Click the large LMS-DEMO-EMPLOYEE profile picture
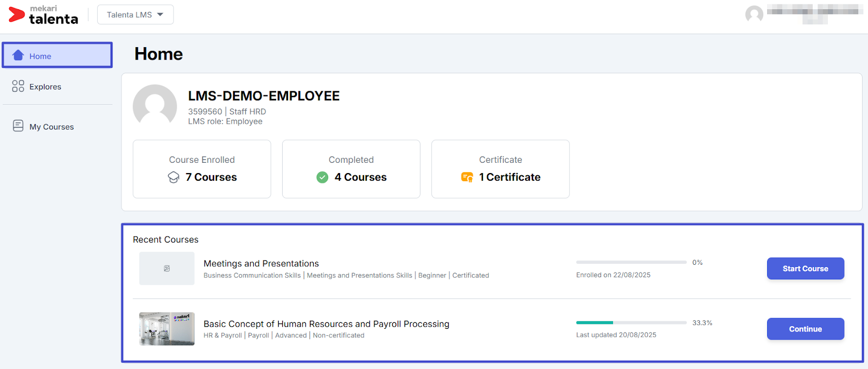This screenshot has height=369, width=868. pyautogui.click(x=155, y=106)
